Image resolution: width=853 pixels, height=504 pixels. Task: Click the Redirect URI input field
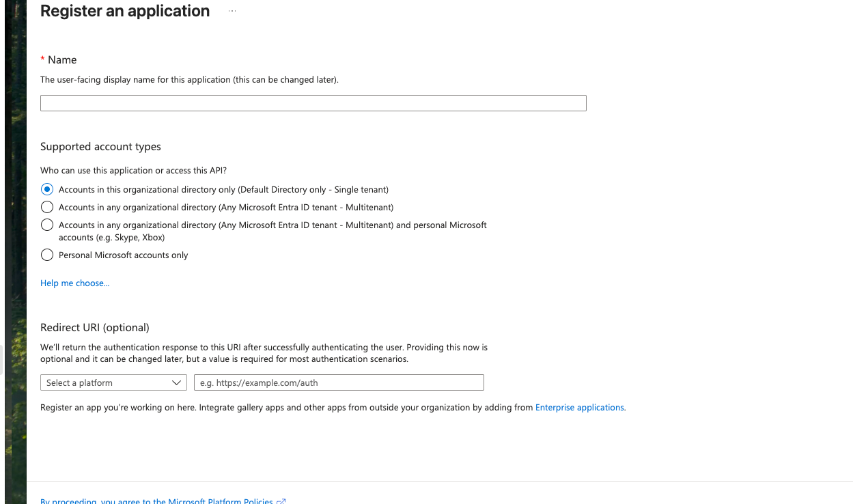pos(339,382)
